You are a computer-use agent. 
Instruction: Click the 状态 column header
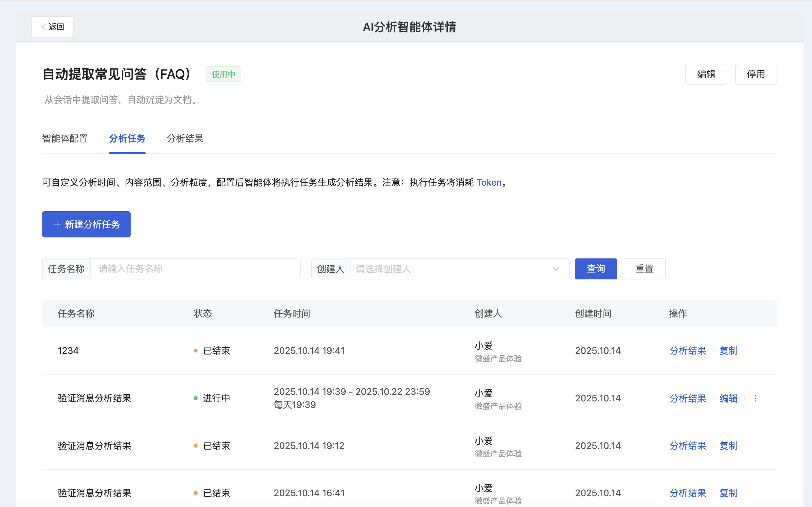[x=203, y=314]
